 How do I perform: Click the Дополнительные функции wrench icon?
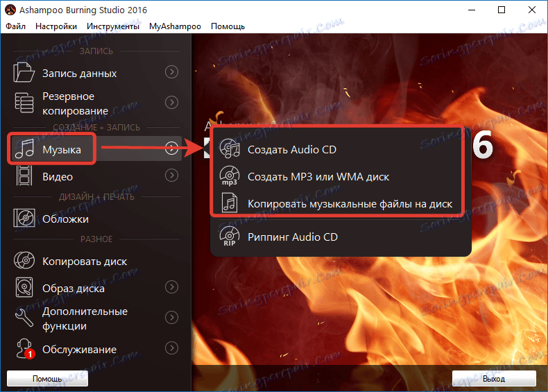pyautogui.click(x=24, y=318)
